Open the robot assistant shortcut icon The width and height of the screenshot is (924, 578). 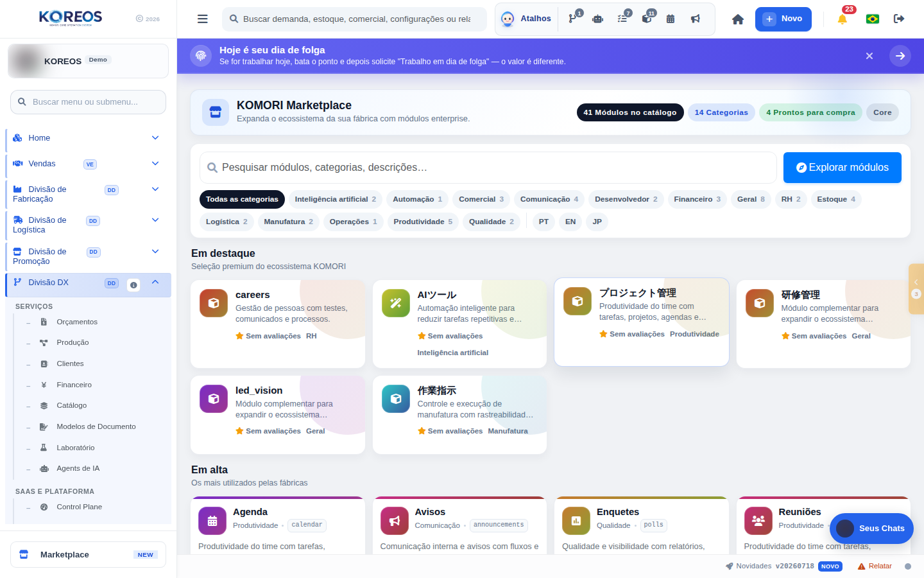click(597, 19)
